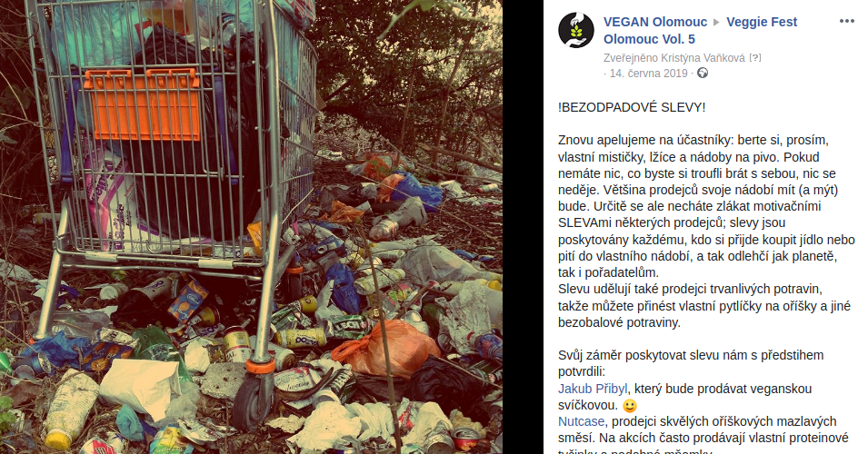Click the question mark next to Kristýna Vaňková
This screenshot has width=868, height=454.
(x=755, y=58)
